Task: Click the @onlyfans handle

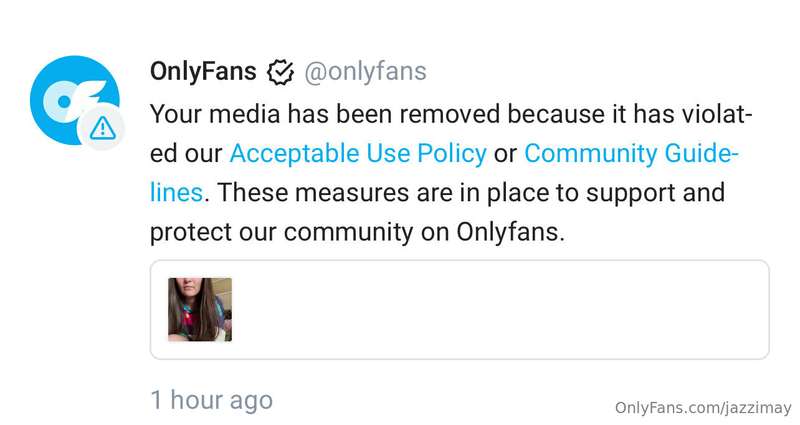Action: (x=365, y=72)
